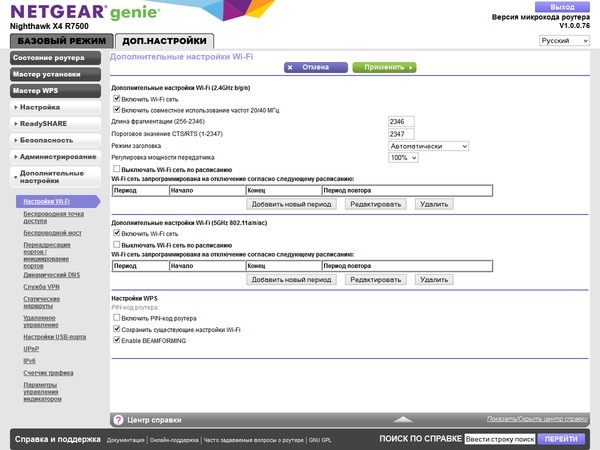Click the Применить button
Image resolution: width=600 pixels, height=450 pixels.
click(x=384, y=67)
